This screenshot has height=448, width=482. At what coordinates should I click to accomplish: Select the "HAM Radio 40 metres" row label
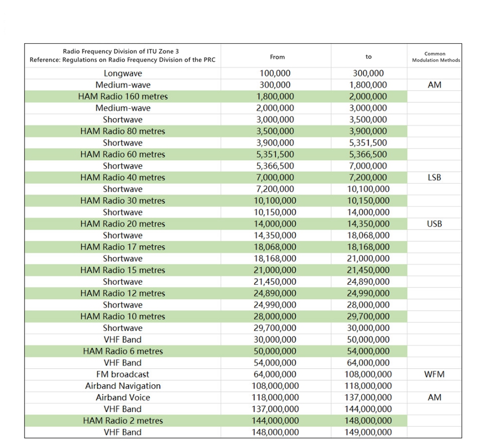(123, 177)
